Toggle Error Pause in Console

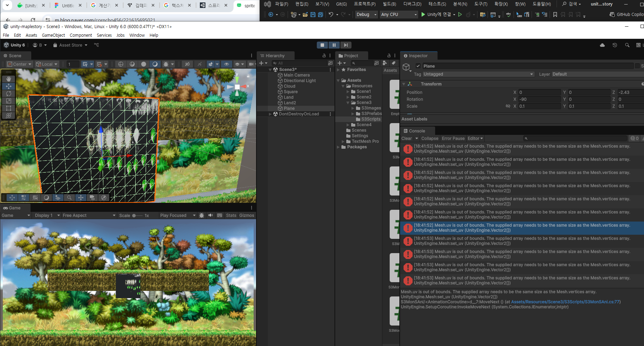point(453,138)
